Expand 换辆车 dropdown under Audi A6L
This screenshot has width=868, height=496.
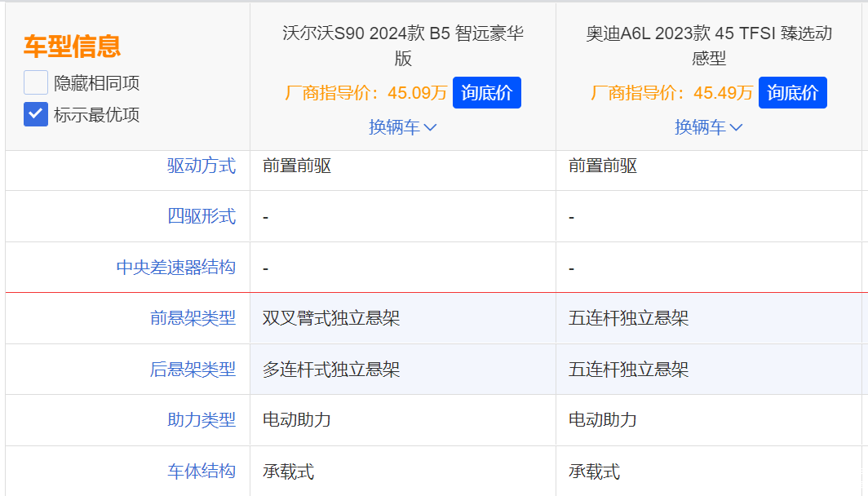pos(709,127)
